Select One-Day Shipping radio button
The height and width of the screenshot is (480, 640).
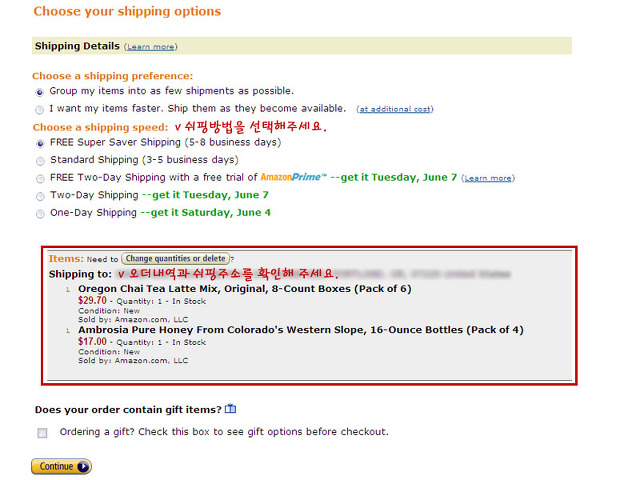[40, 214]
